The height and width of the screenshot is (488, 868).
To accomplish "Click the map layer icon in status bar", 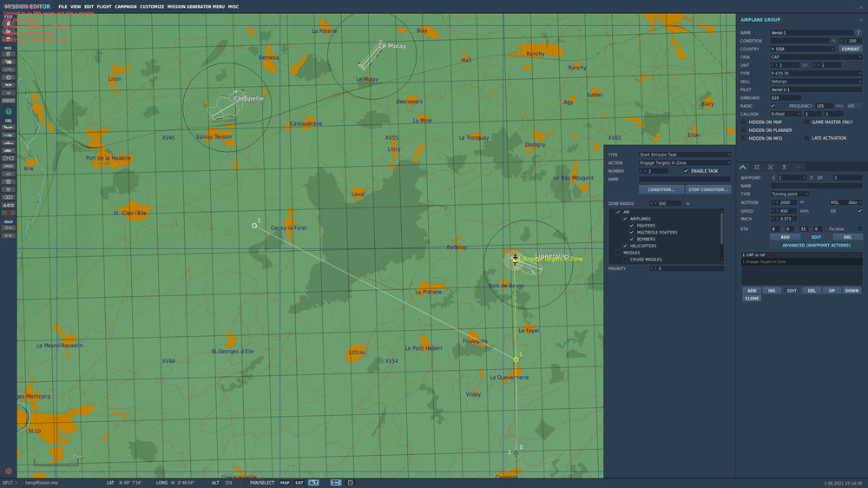I will click(x=336, y=483).
